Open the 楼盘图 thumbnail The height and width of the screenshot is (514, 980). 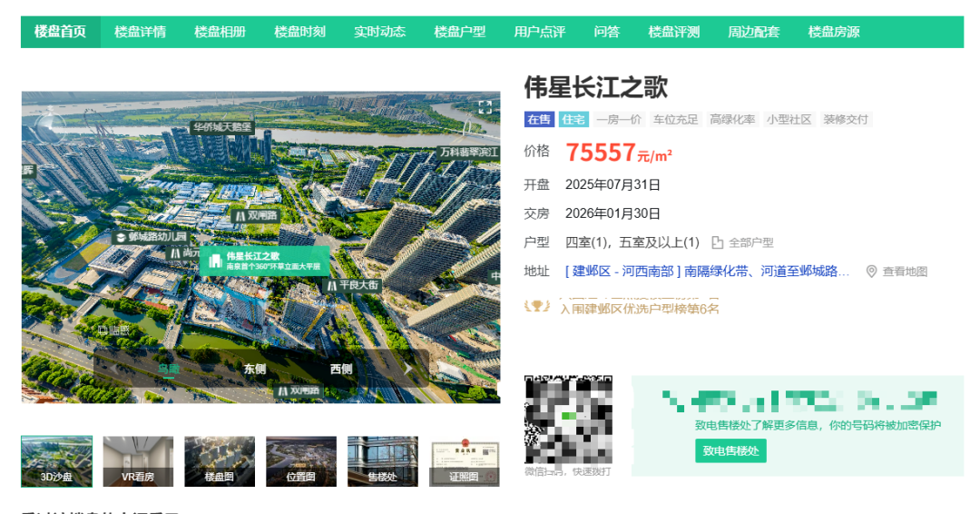(220, 461)
